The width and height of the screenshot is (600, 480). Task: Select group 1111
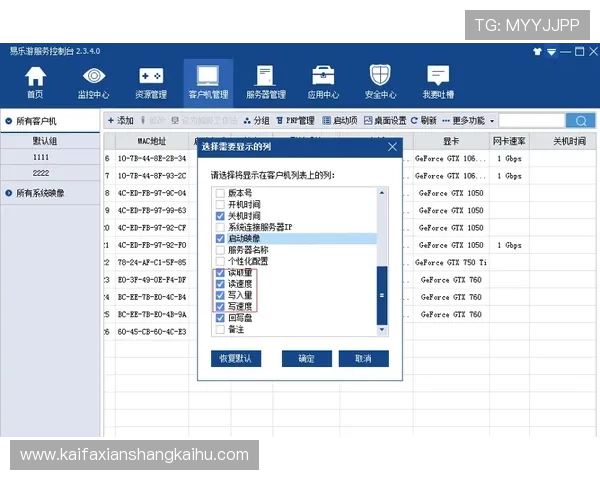tap(50, 157)
